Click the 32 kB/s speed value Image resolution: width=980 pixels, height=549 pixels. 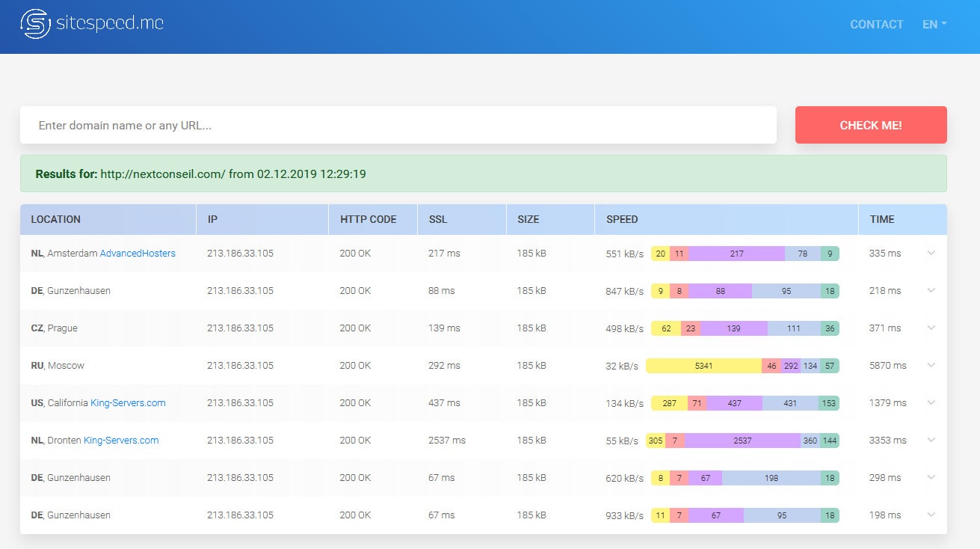pos(622,366)
